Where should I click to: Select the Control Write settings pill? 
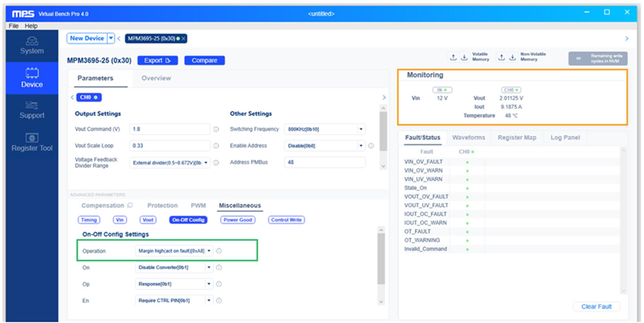[286, 220]
